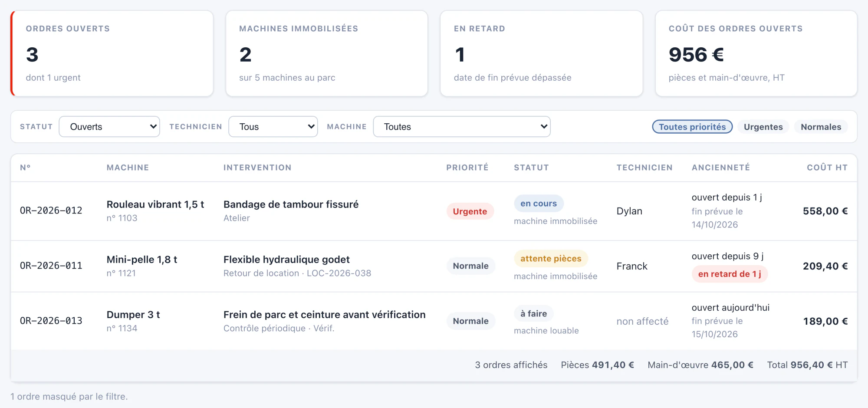Select the Machines immobilisées summary card
Screen dimensions: 868x408
(327, 53)
